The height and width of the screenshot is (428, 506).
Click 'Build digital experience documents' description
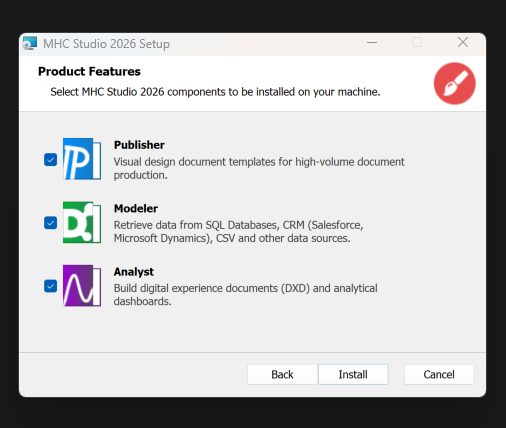[x=246, y=295]
